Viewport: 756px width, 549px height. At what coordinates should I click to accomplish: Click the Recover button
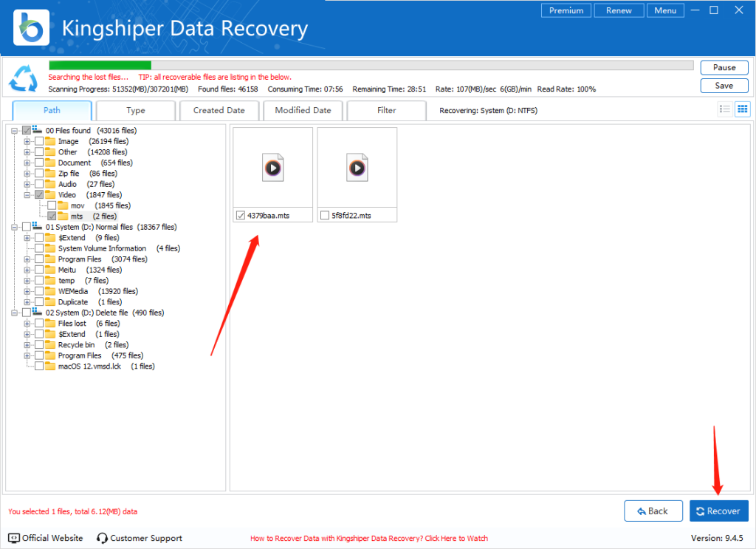pyautogui.click(x=719, y=511)
